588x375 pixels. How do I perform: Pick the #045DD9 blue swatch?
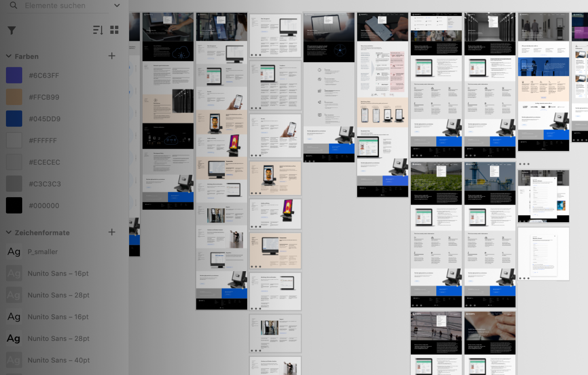[x=14, y=119]
